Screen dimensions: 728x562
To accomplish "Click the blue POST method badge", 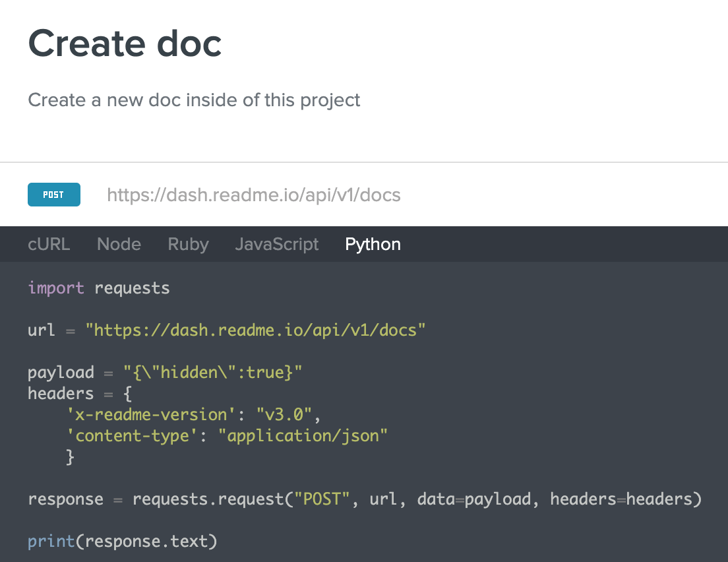I will coord(54,195).
